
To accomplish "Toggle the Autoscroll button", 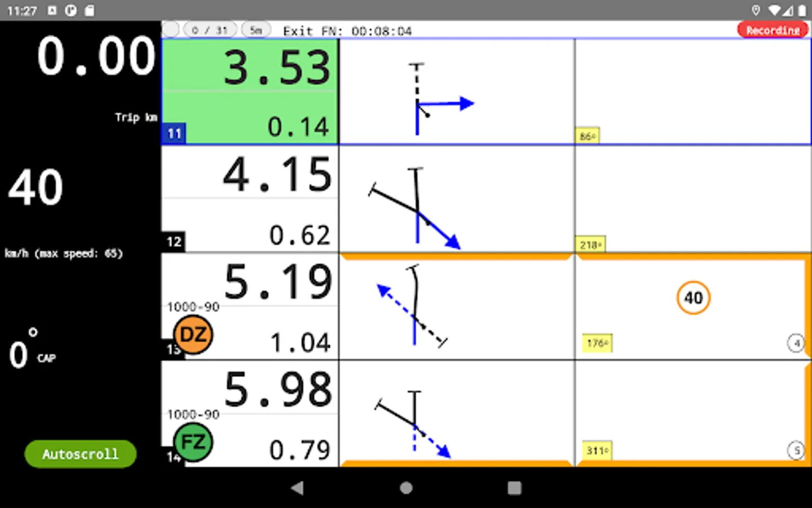I will (81, 454).
